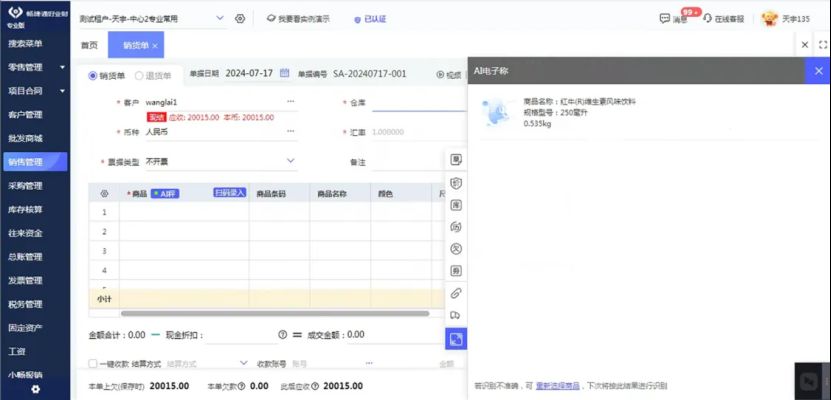
Task: Enable the 一键收款 checkbox
Action: coord(93,364)
